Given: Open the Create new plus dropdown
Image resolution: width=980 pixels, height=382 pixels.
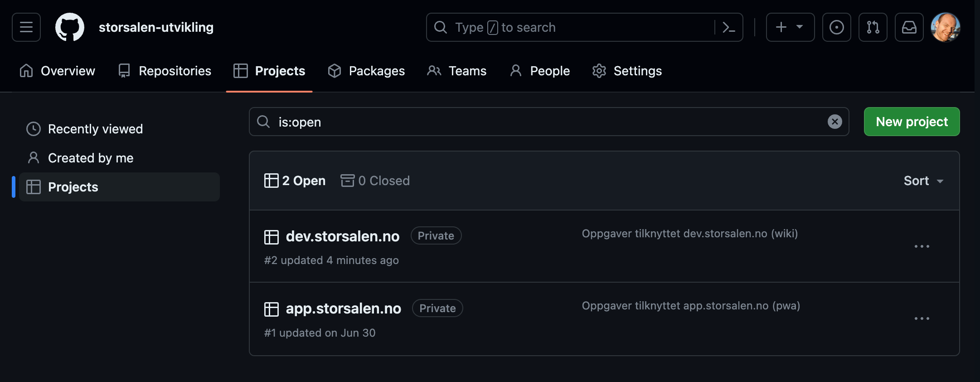Looking at the screenshot, I should coord(790,27).
